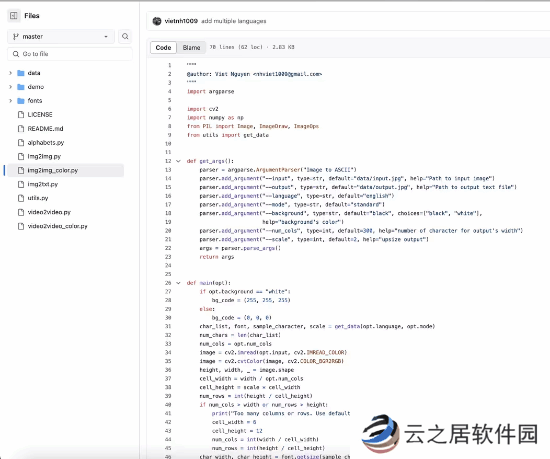This screenshot has height=459, width=550.
Task: Click the search files magnifier button
Action: (125, 36)
